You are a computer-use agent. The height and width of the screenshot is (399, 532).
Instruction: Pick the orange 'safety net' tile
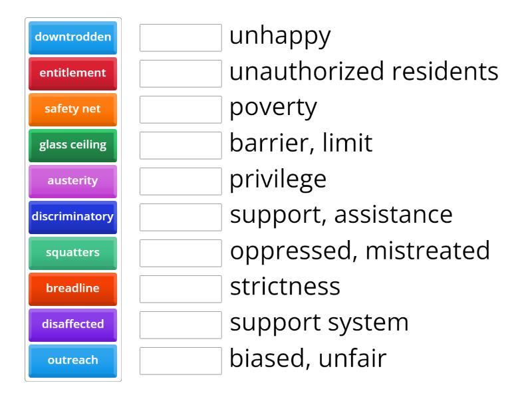pos(72,109)
